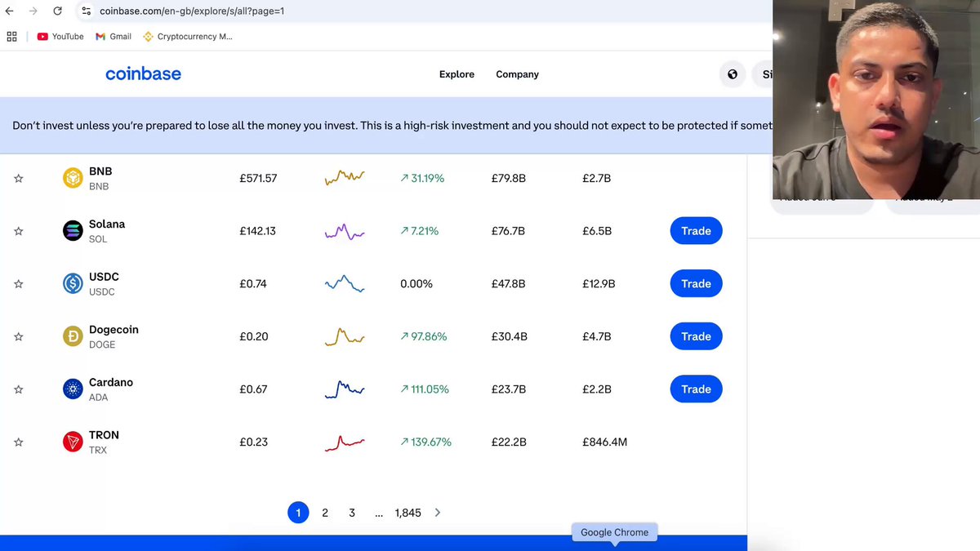Click the BNB coin logo
980x551 pixels.
[73, 178]
